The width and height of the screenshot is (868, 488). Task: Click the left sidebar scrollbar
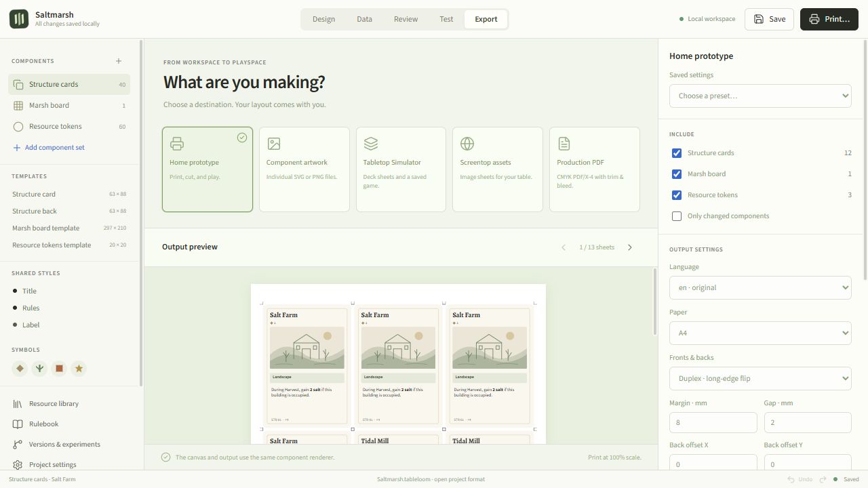tap(141, 213)
